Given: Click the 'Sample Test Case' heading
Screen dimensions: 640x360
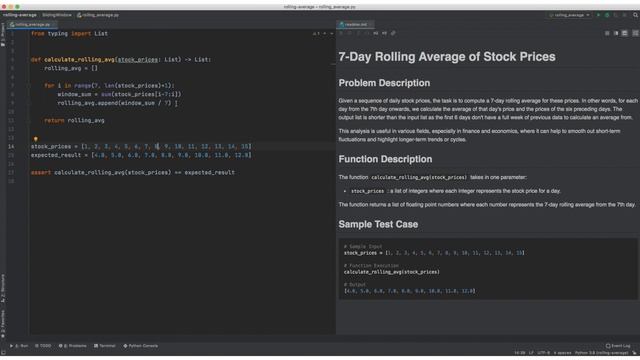Looking at the screenshot, I should click(x=378, y=224).
